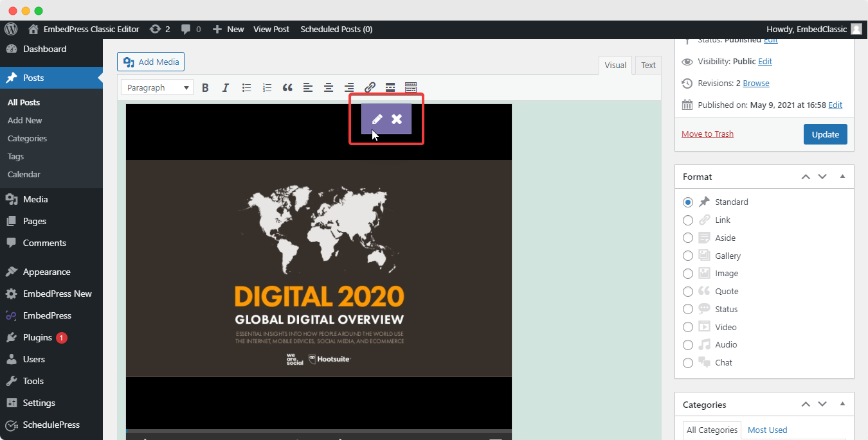868x440 pixels.
Task: Click View Post in admin bar
Action: (271, 29)
